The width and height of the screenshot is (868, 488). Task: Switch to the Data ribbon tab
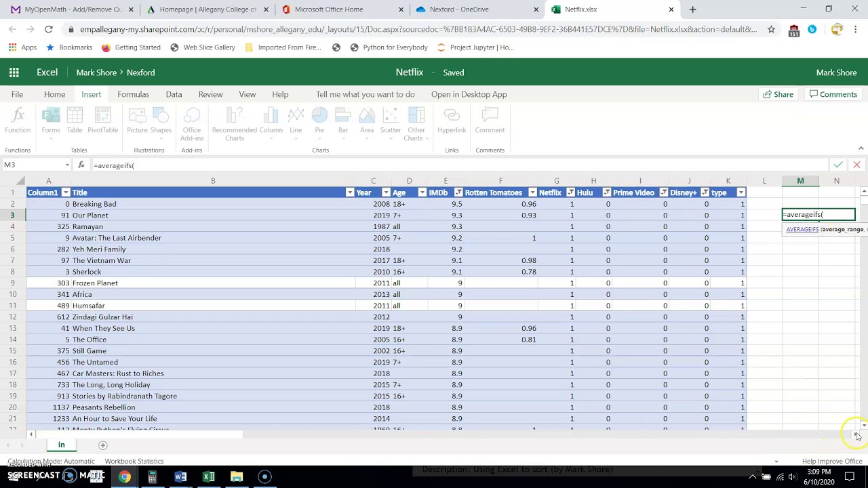point(174,94)
